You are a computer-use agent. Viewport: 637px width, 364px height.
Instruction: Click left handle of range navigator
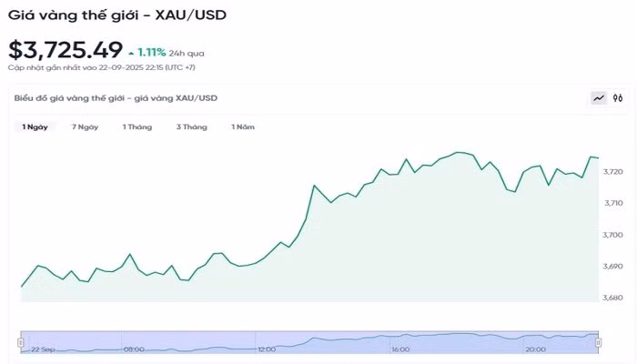coord(20,342)
